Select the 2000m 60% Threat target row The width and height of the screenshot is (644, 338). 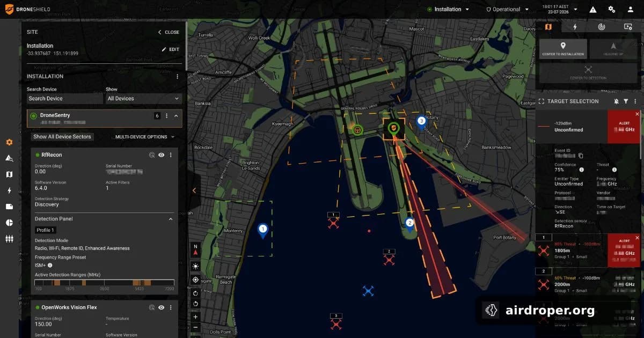pos(589,284)
